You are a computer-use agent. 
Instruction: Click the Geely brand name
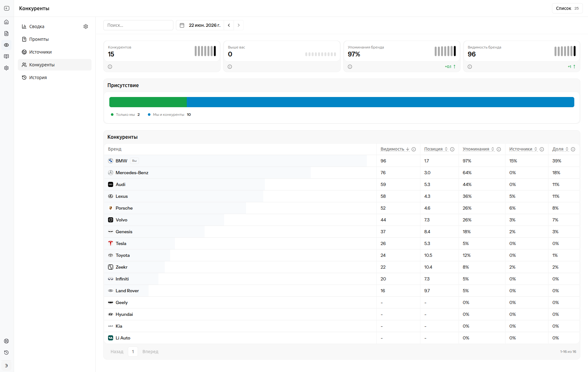coord(121,302)
